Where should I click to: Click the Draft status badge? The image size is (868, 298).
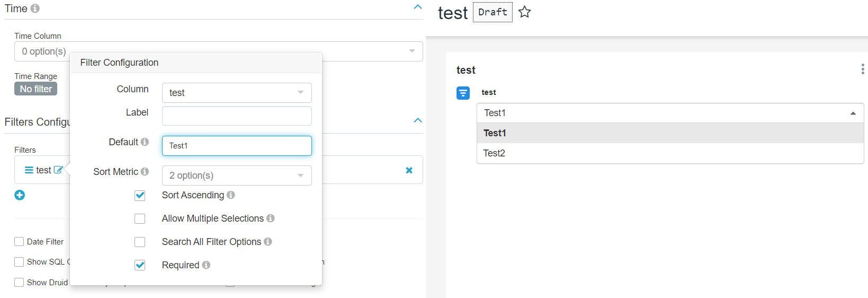point(493,12)
